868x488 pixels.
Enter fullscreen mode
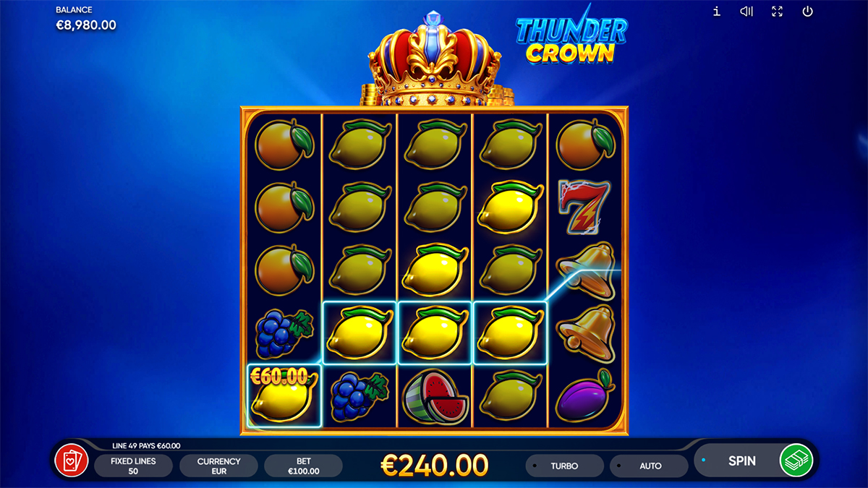778,11
